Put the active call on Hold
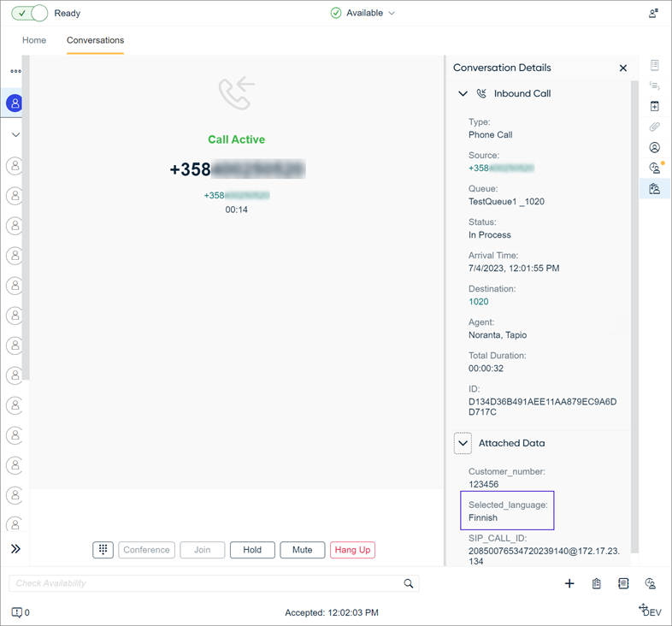 pyautogui.click(x=252, y=550)
